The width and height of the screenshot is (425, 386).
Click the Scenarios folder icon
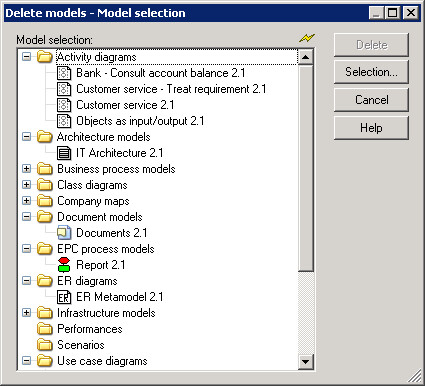point(45,345)
